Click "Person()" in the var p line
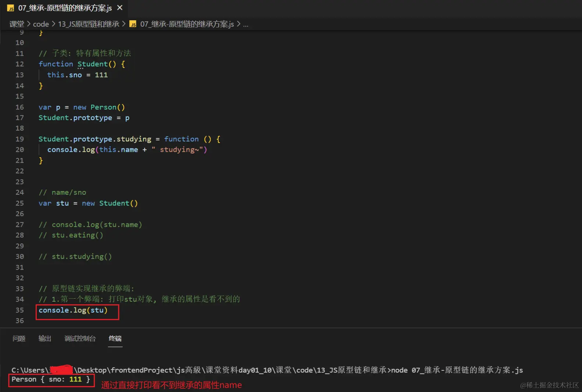This screenshot has width=582, height=392. [108, 107]
